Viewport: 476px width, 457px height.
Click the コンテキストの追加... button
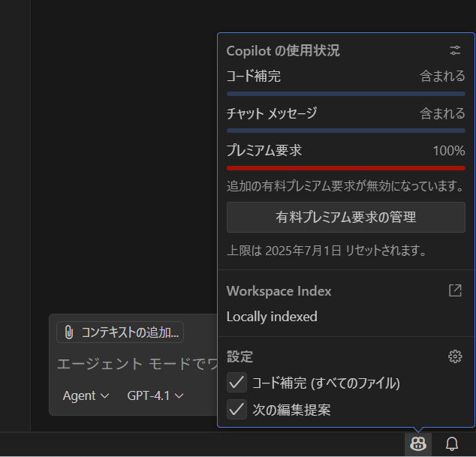point(120,332)
